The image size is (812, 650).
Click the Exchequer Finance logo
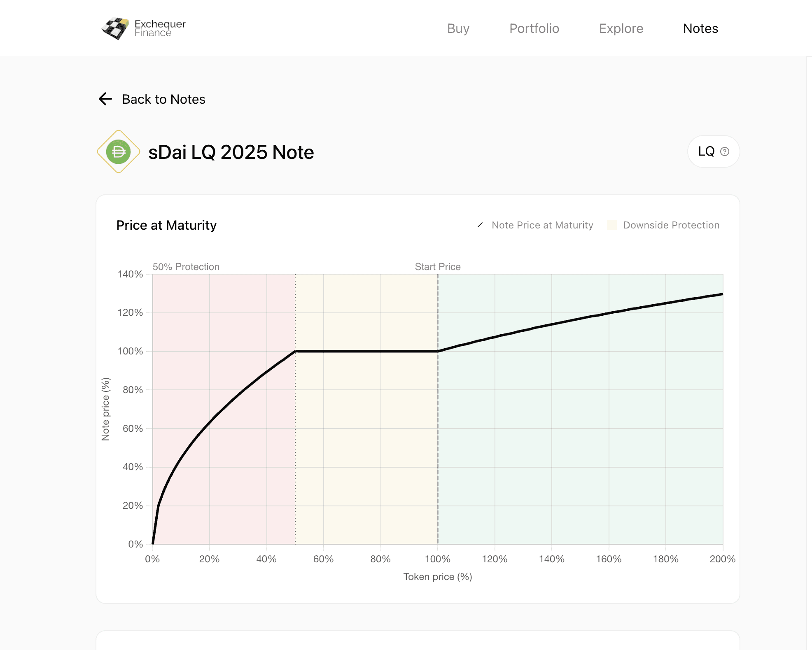144,28
